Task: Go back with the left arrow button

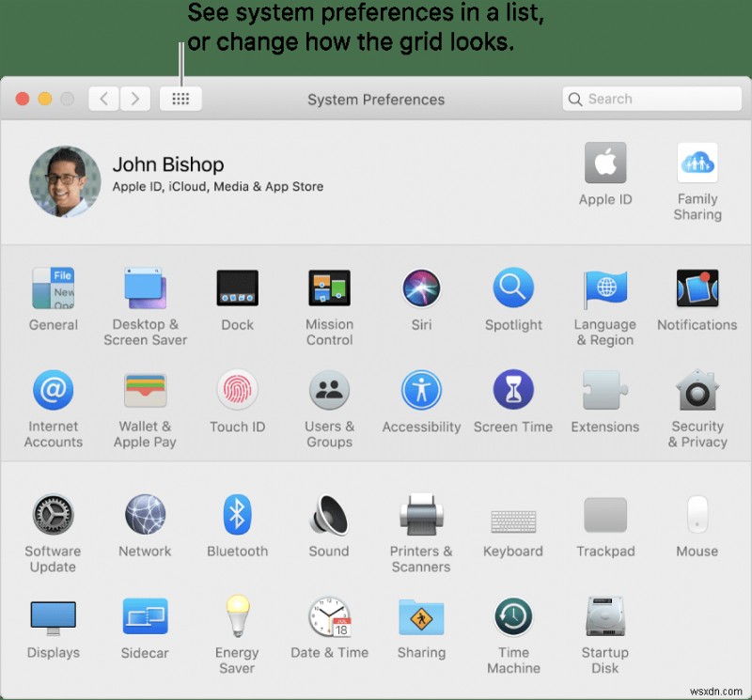Action: click(x=103, y=99)
